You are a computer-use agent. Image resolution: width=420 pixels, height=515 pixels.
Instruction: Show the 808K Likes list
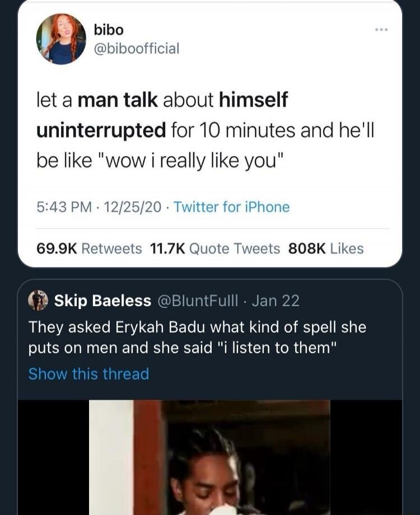tap(325, 249)
